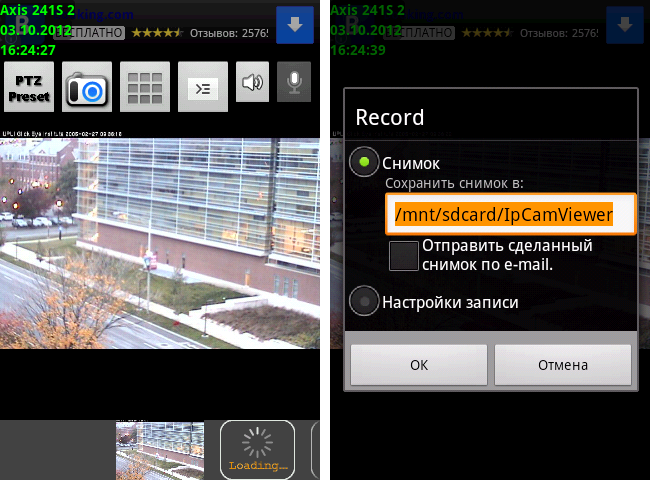650x480 pixels.
Task: Click the 16:24:39 timestamp on right screen
Action: point(358,50)
